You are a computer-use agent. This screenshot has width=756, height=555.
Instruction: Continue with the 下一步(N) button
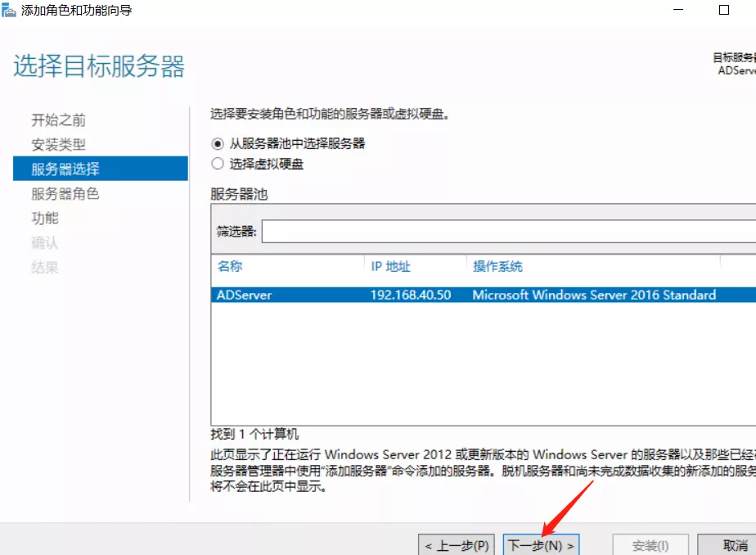(x=541, y=545)
